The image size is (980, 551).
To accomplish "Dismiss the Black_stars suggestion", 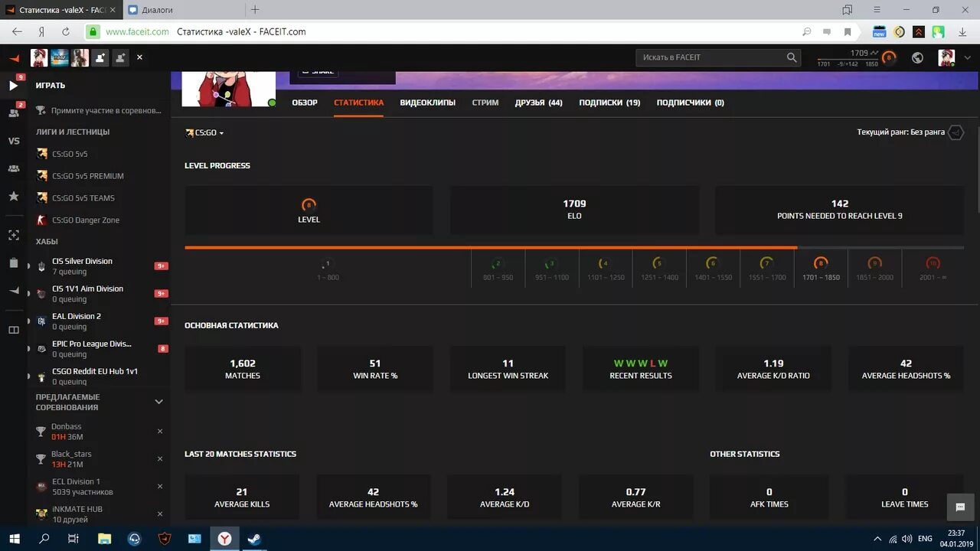I will [160, 459].
